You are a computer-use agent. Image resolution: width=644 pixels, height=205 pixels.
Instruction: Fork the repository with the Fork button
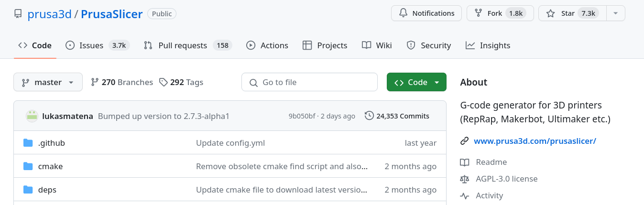(x=500, y=13)
